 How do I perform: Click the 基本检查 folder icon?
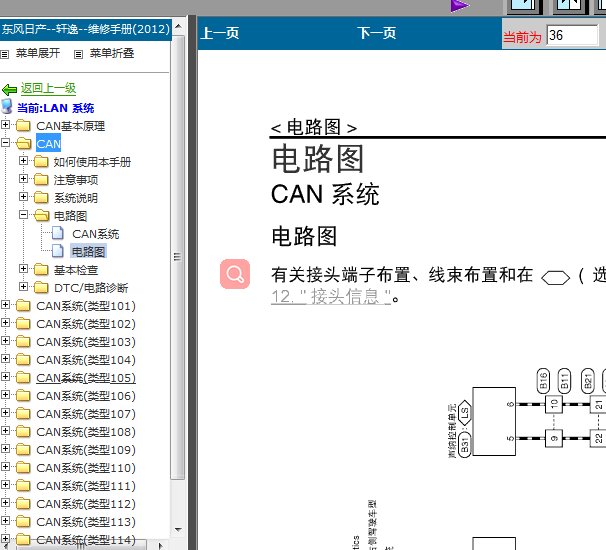pos(41,269)
